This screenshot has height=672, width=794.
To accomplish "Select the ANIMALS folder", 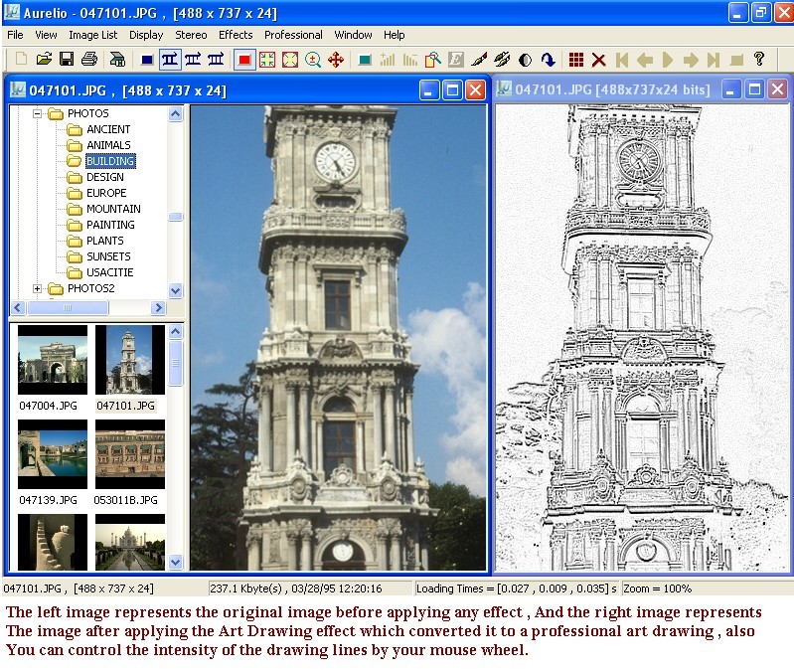I will [x=108, y=145].
